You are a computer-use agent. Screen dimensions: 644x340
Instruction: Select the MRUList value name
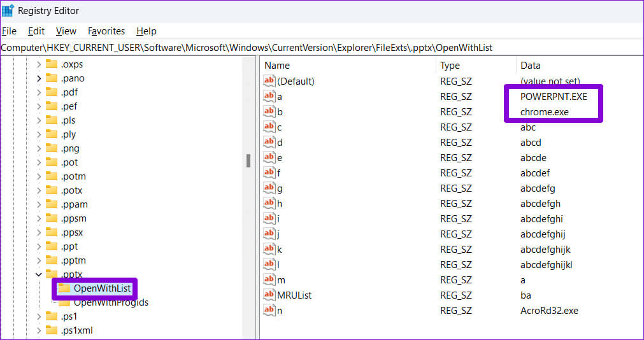(294, 295)
